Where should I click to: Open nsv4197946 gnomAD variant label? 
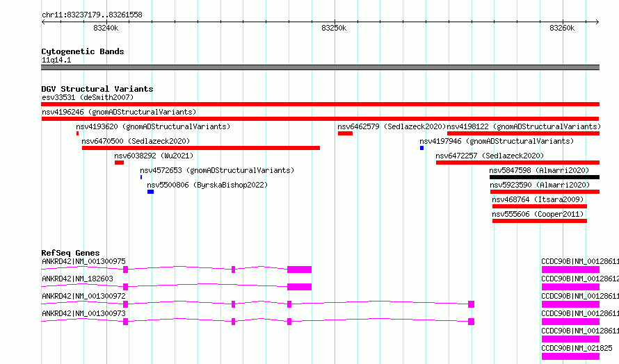tap(496, 141)
